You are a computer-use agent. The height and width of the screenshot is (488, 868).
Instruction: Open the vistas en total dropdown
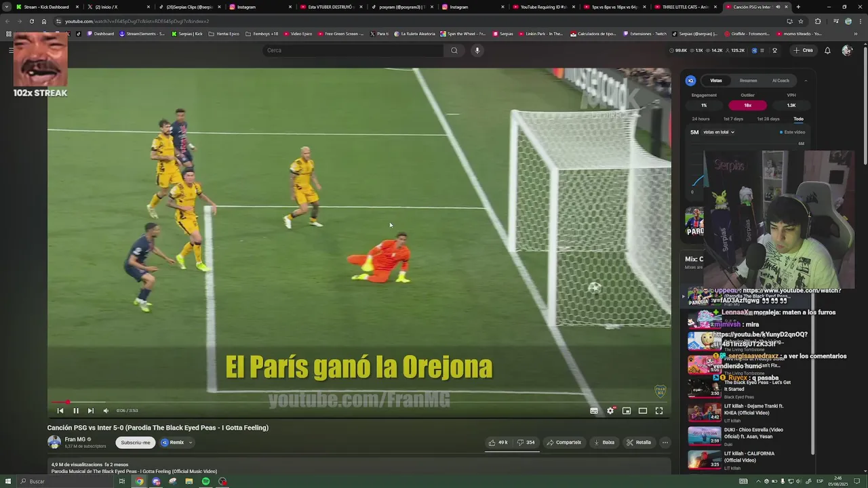(719, 132)
